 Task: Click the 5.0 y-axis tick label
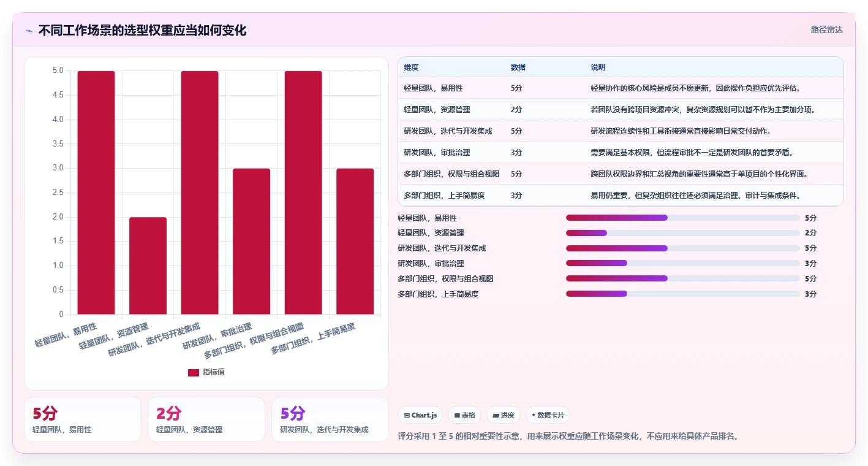pos(58,71)
